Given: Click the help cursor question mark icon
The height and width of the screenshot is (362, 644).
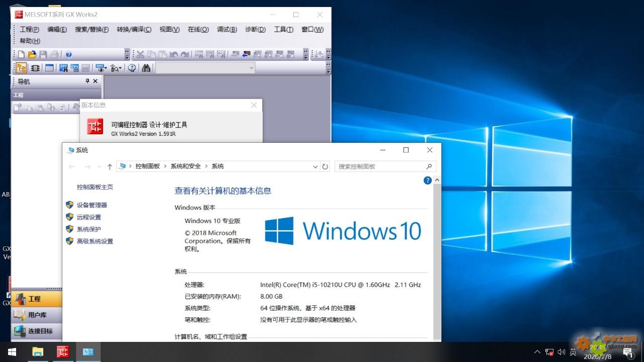Looking at the screenshot, I should pos(132,68).
